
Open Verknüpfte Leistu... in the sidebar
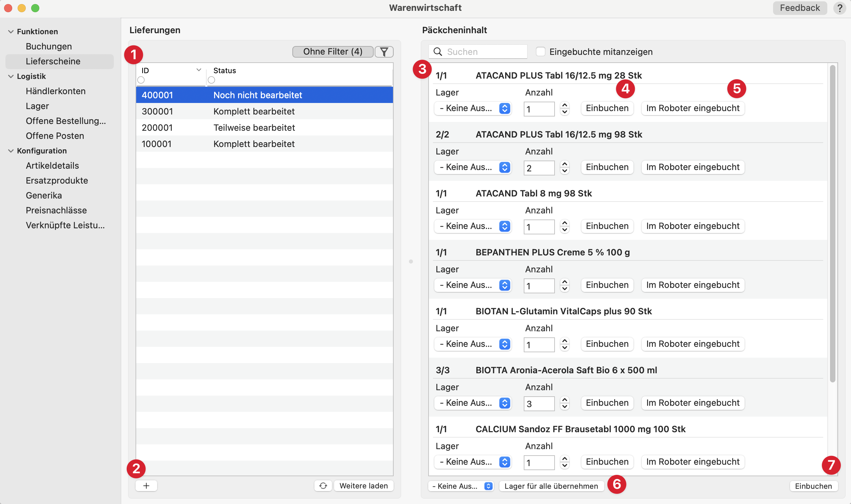click(65, 225)
